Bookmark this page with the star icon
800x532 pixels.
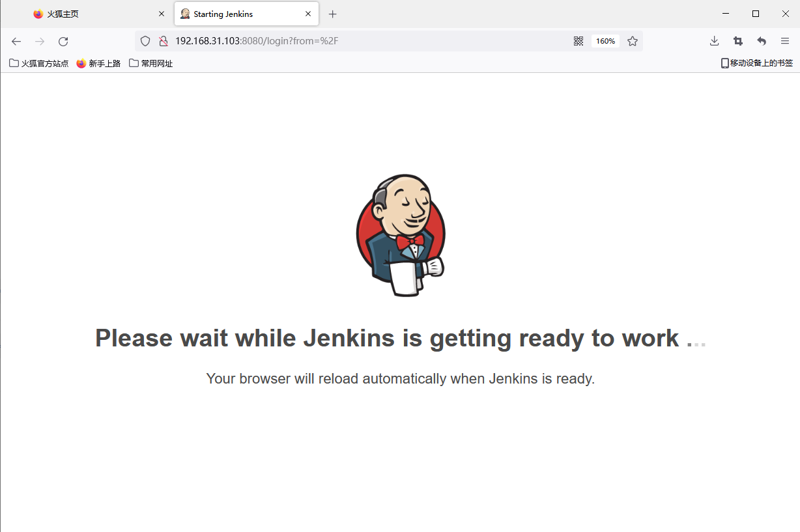[632, 40]
